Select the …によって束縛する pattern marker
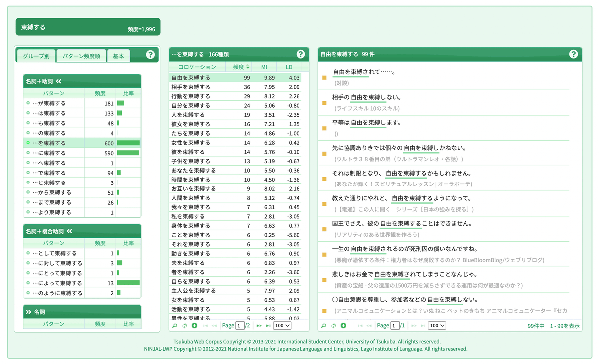 click(x=28, y=283)
